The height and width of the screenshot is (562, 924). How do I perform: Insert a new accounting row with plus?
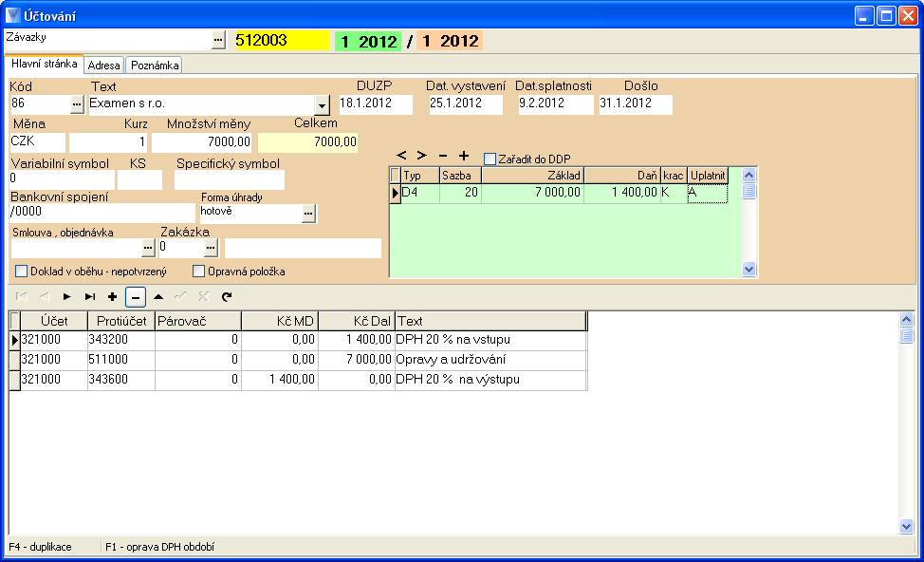tap(113, 296)
